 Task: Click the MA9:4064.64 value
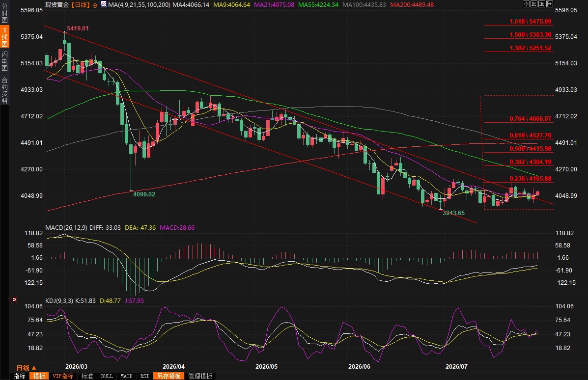pos(231,5)
